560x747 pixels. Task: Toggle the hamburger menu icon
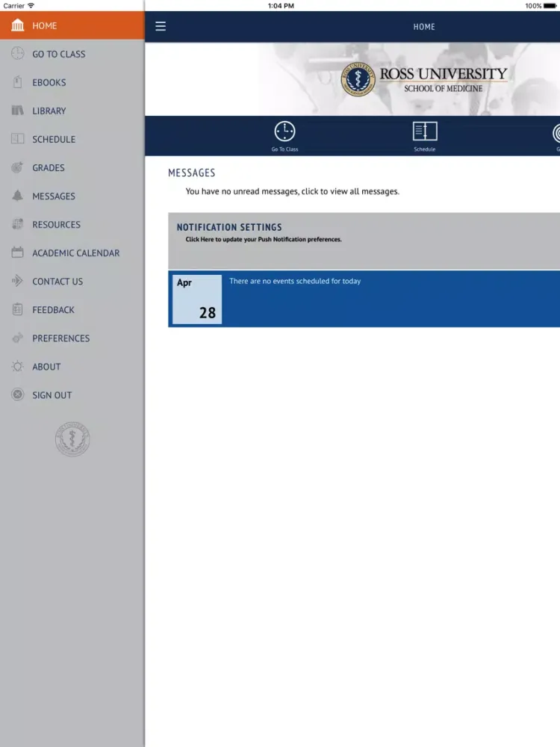coord(161,26)
